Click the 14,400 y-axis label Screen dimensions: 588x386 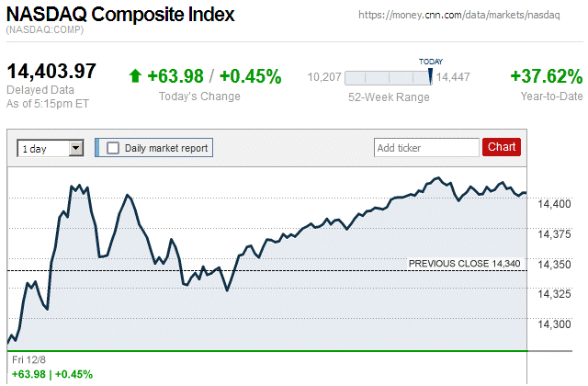tap(554, 204)
